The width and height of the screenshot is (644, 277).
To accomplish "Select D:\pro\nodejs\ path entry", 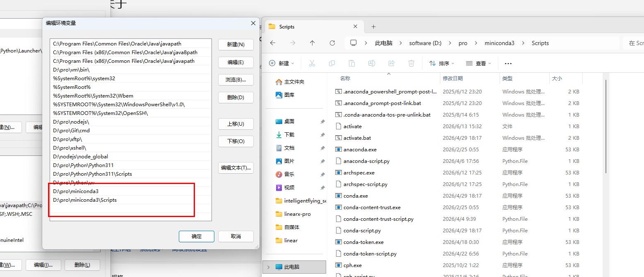I will tap(131, 122).
